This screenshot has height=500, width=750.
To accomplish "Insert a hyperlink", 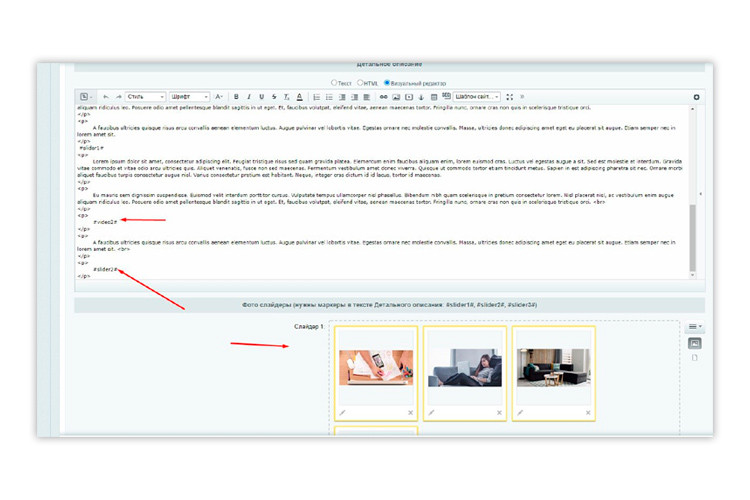I will click(383, 97).
